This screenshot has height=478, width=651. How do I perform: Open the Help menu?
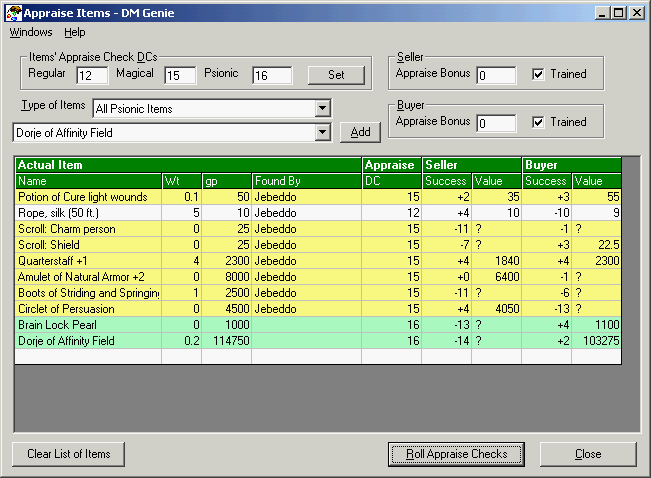[75, 32]
